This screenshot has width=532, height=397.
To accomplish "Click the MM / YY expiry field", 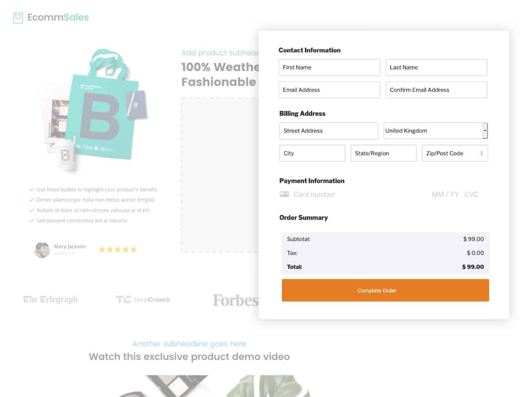I will point(445,195).
